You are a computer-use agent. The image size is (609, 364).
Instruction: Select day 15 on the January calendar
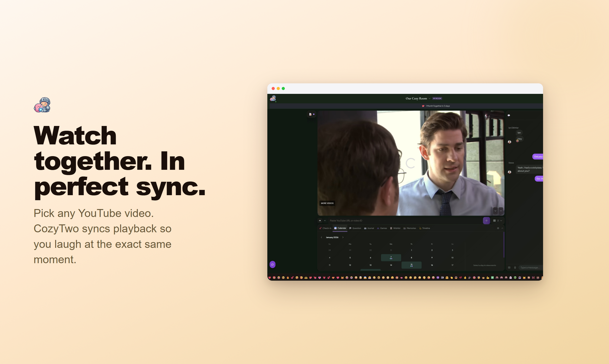[411, 265]
